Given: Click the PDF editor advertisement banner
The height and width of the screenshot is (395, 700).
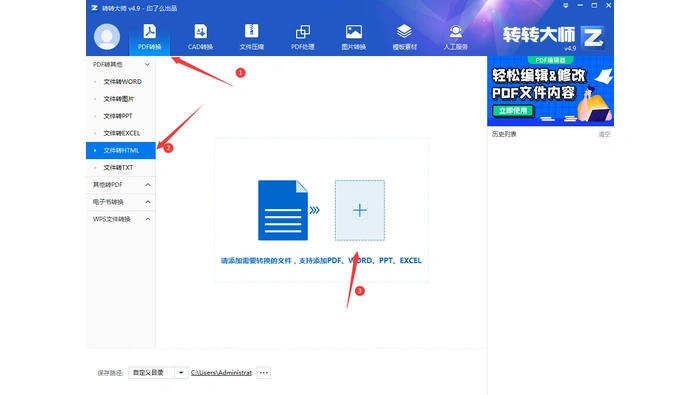Looking at the screenshot, I should tap(550, 91).
